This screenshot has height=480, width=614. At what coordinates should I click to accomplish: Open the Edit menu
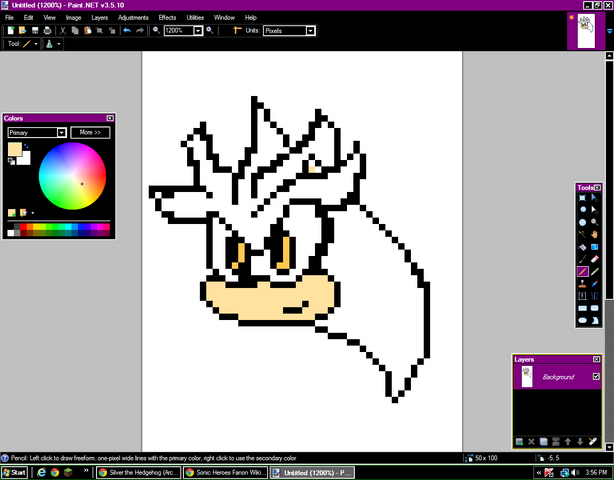(x=28, y=18)
